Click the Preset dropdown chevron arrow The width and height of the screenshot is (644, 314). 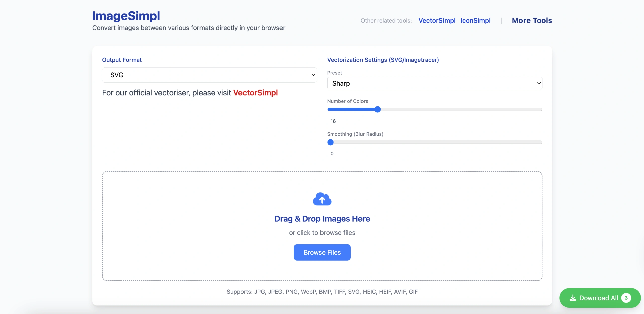click(x=539, y=83)
